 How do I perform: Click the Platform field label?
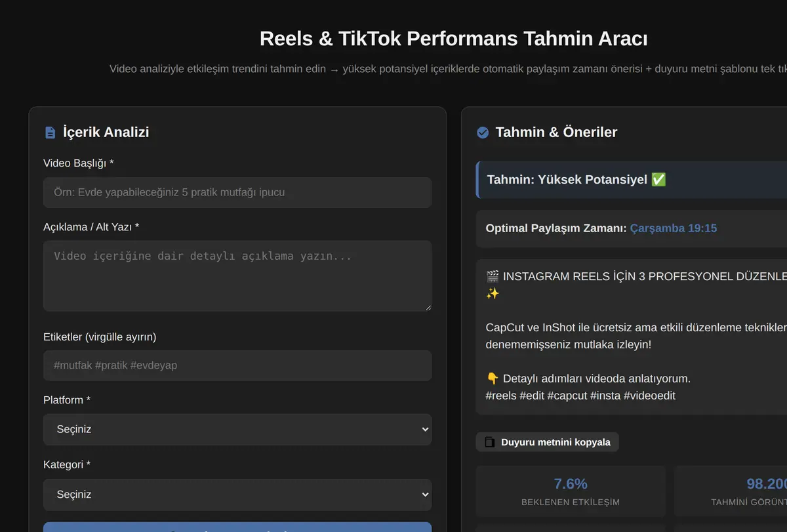pyautogui.click(x=67, y=399)
